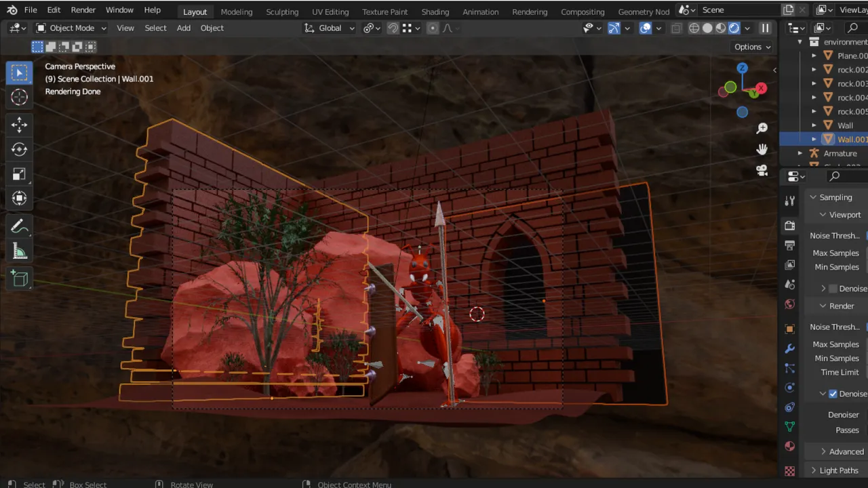Viewport: 868px width, 488px height.
Task: Select rock.003 in the outliner
Action: [852, 83]
